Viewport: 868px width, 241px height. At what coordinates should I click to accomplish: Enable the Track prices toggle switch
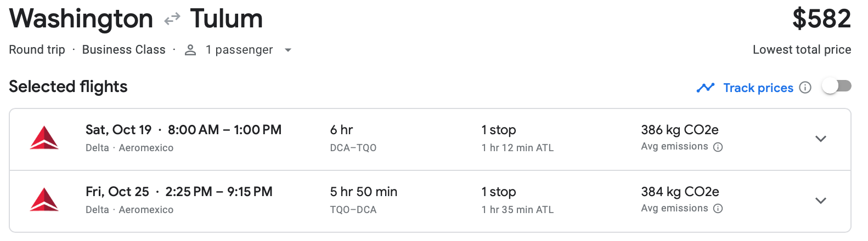coord(836,87)
